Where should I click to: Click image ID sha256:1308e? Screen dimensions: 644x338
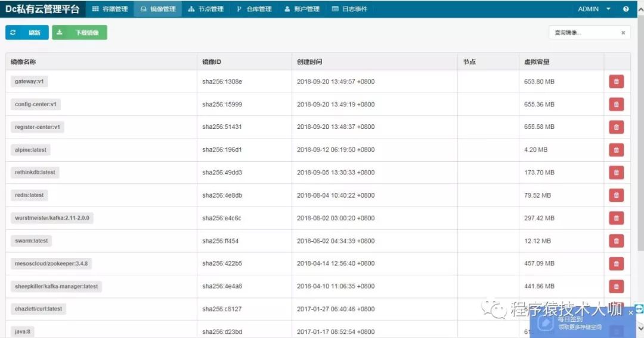pos(222,82)
